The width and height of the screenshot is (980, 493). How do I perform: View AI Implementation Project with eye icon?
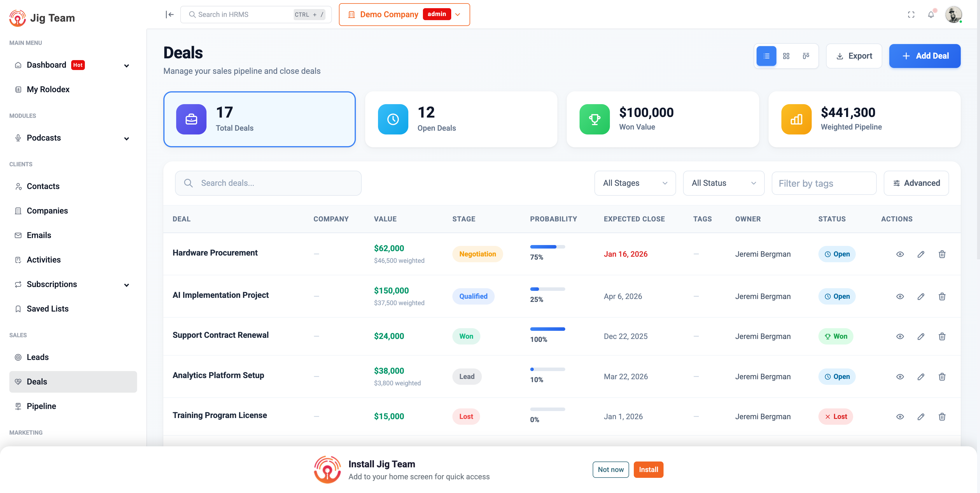pyautogui.click(x=900, y=296)
